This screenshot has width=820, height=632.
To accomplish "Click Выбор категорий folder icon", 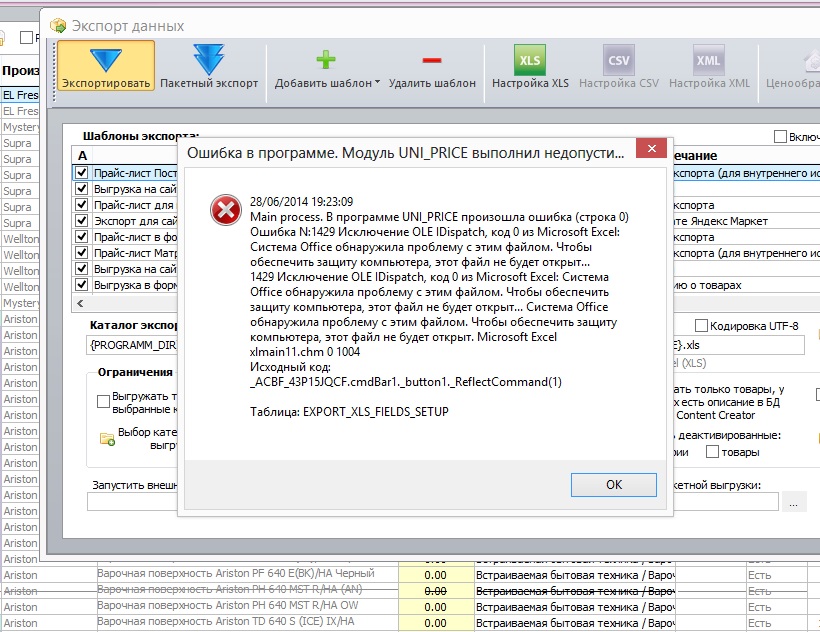I will [107, 439].
